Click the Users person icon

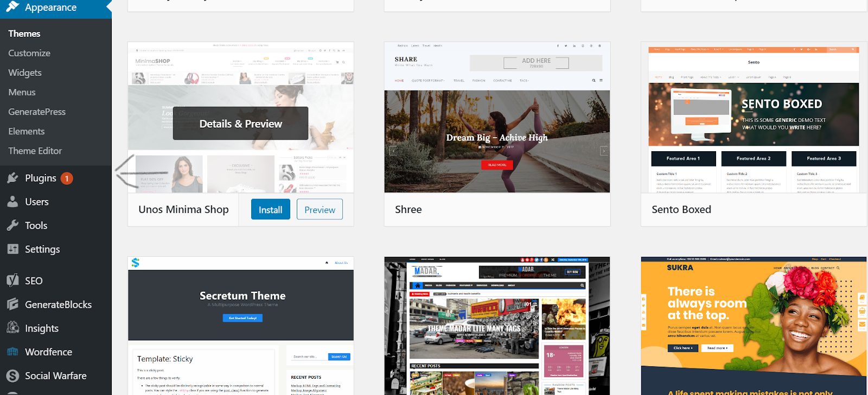click(12, 202)
